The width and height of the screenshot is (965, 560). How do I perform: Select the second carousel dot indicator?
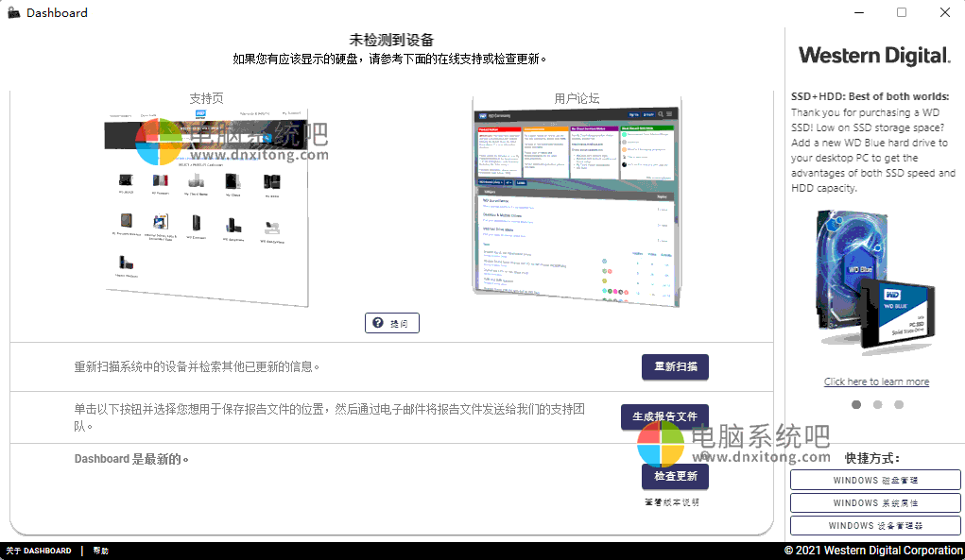877,404
